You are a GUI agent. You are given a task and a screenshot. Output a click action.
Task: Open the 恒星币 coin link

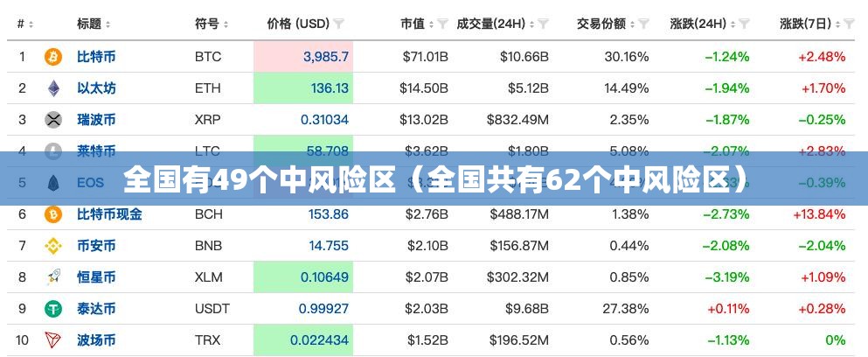96,277
